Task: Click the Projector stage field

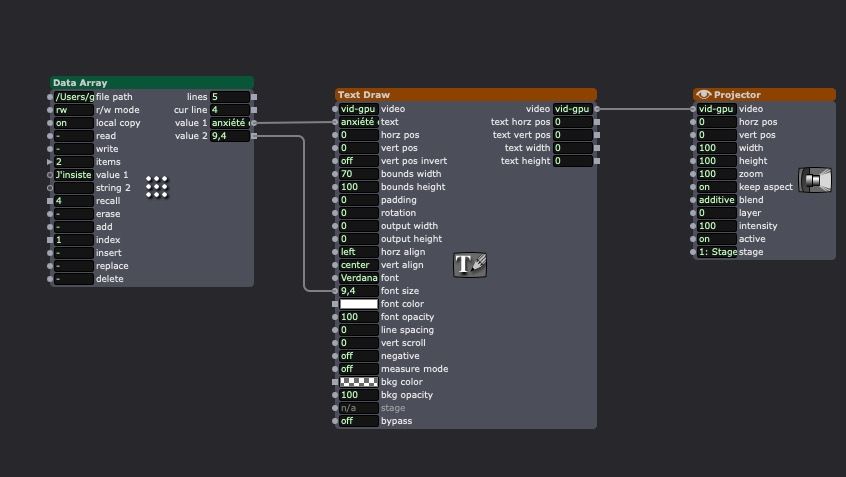Action: [x=716, y=252]
